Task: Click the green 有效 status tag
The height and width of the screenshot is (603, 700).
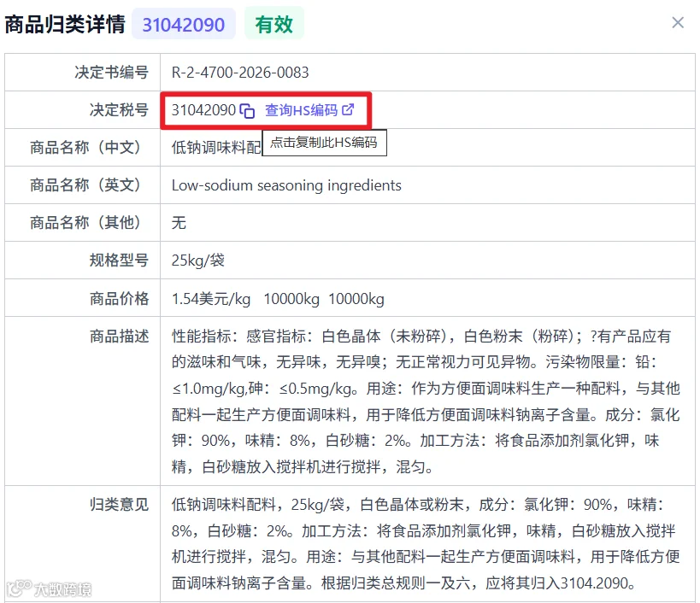Action: [274, 24]
